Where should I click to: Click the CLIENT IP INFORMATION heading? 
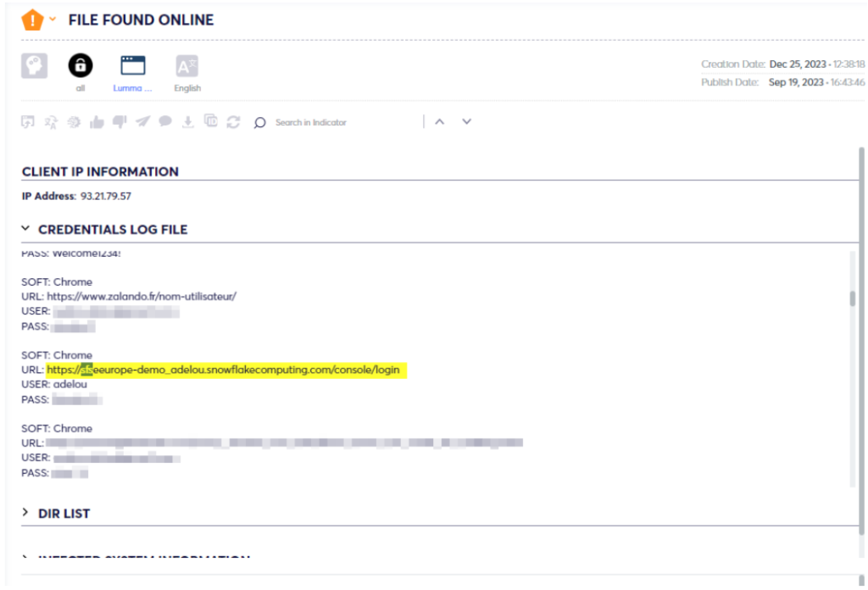point(100,171)
